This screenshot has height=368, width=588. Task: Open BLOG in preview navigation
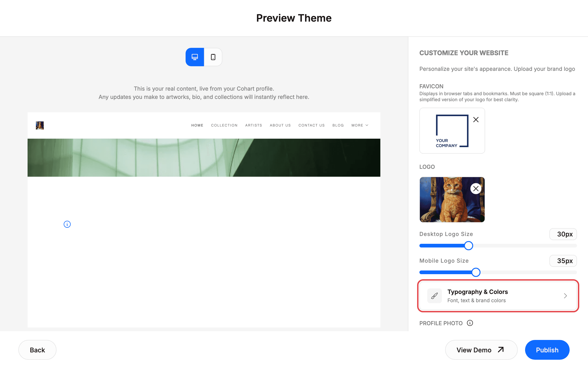click(x=338, y=125)
